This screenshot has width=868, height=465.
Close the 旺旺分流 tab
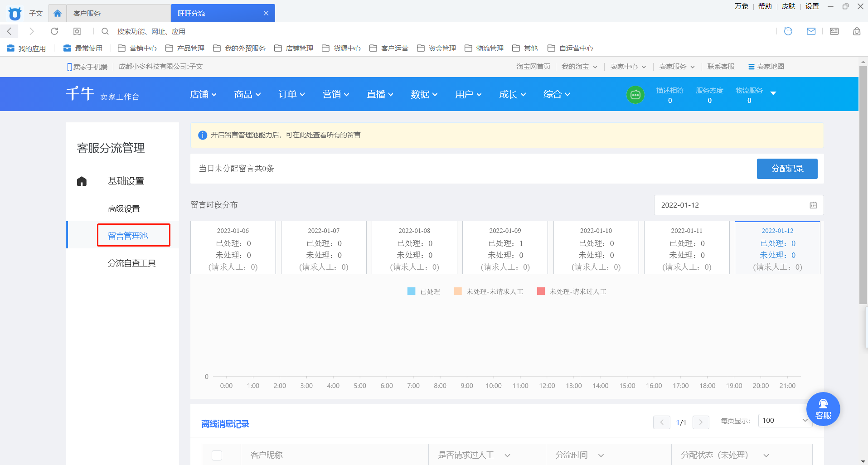coord(266,13)
